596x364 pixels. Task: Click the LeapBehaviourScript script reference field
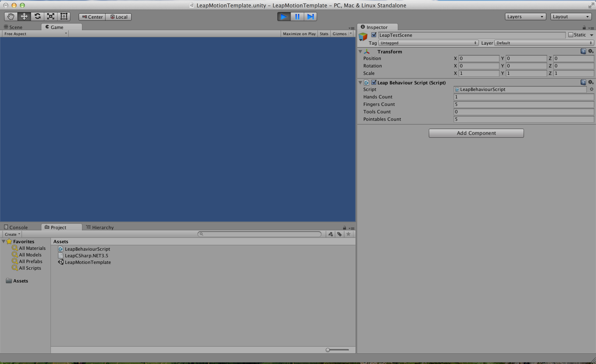tap(520, 89)
